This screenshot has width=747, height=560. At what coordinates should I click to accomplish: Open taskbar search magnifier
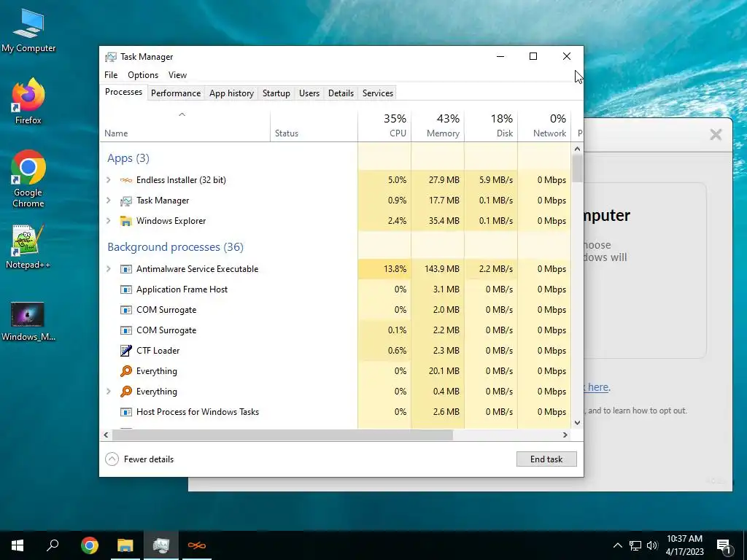(x=53, y=545)
